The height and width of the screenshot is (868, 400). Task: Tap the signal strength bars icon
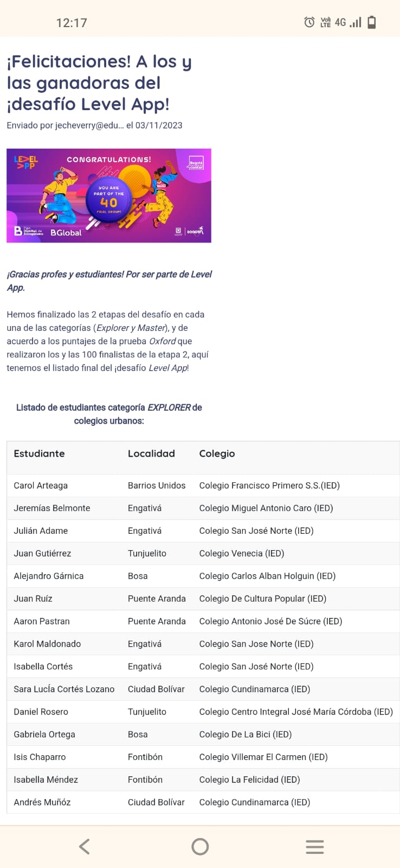(x=356, y=22)
